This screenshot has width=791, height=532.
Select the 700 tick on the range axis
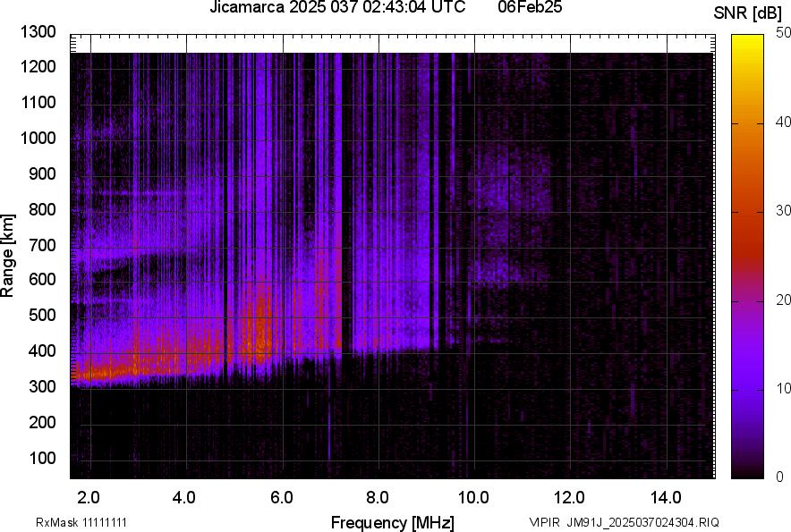[41, 245]
